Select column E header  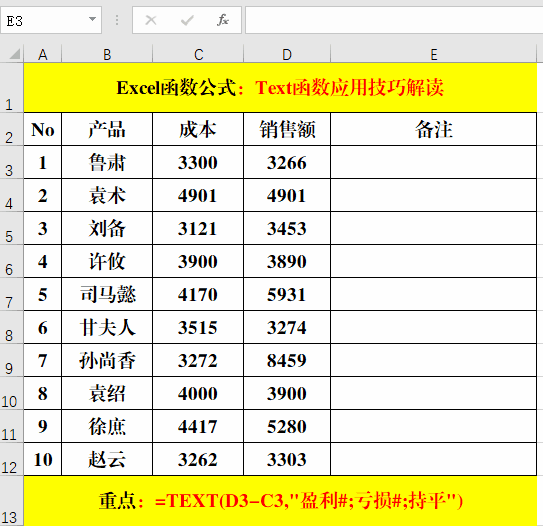click(x=434, y=54)
